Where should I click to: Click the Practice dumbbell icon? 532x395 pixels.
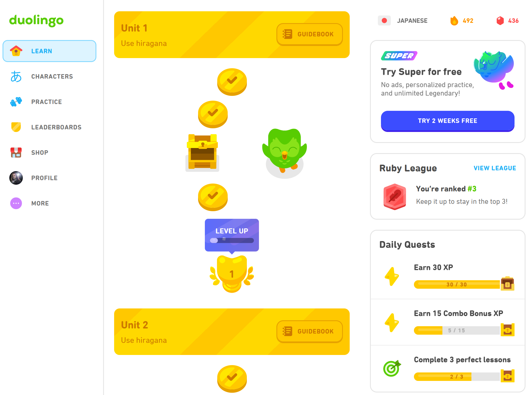click(x=16, y=101)
